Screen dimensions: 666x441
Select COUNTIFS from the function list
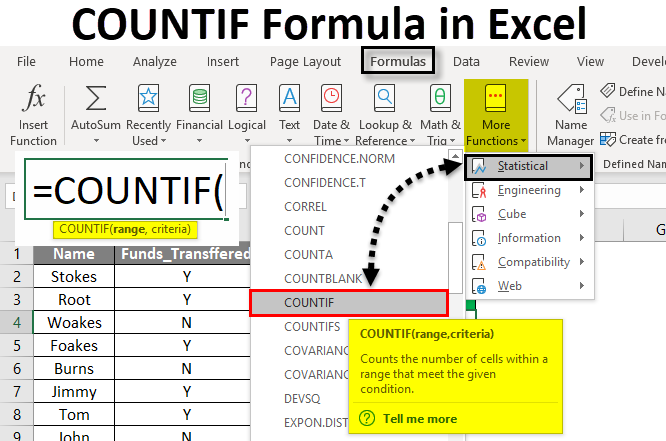312,327
